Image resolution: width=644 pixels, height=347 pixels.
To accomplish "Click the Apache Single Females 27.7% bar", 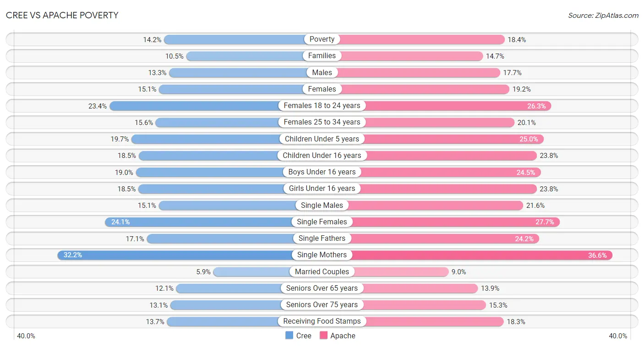I will 441,222.
